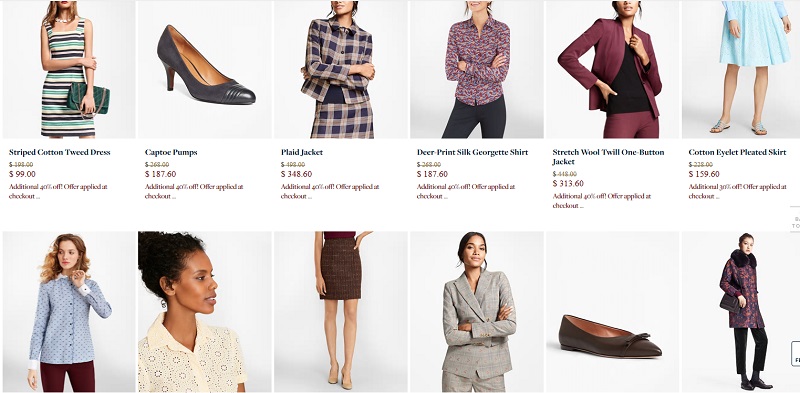View the gray captoe pump image
This screenshot has height=393, width=800.
[x=205, y=69]
